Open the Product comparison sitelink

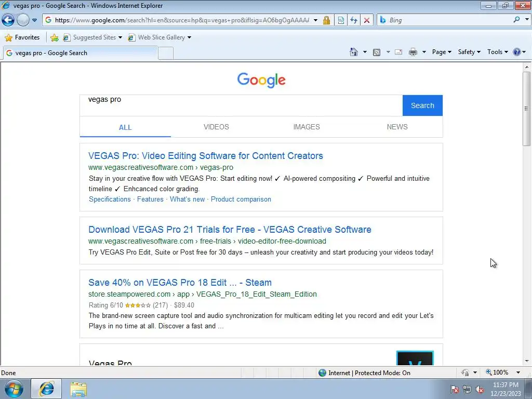[x=241, y=199]
